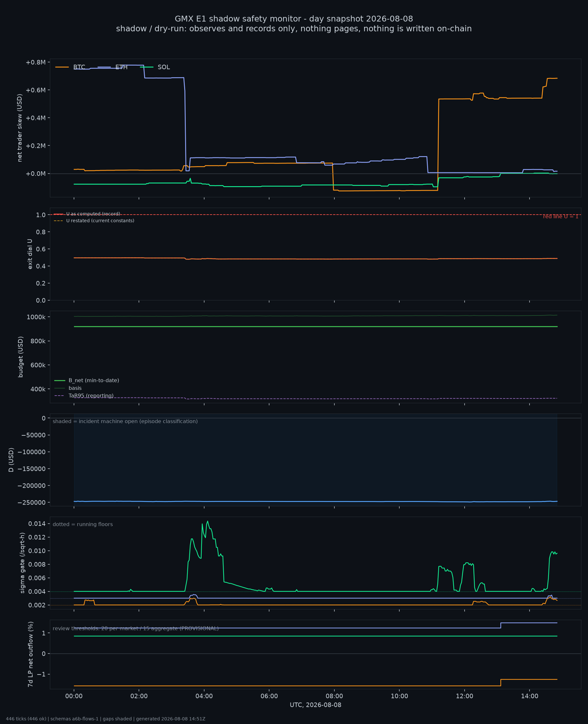
Task: Click the "0.0" tick on exit dial axis
Action: point(41,301)
